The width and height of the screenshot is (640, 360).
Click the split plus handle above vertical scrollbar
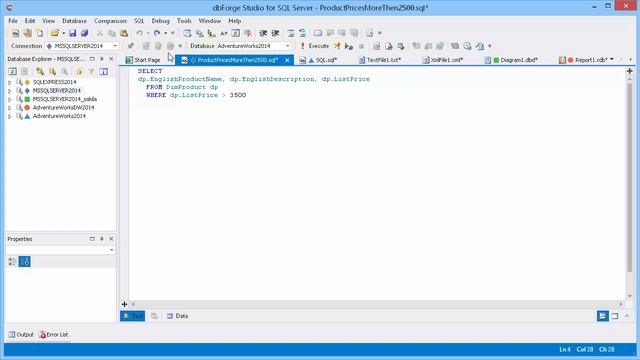click(x=629, y=71)
